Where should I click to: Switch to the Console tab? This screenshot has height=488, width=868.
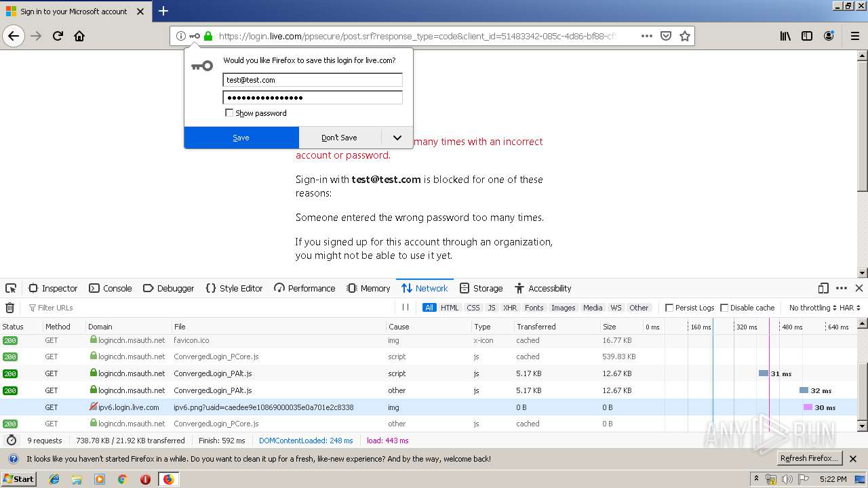coord(111,288)
